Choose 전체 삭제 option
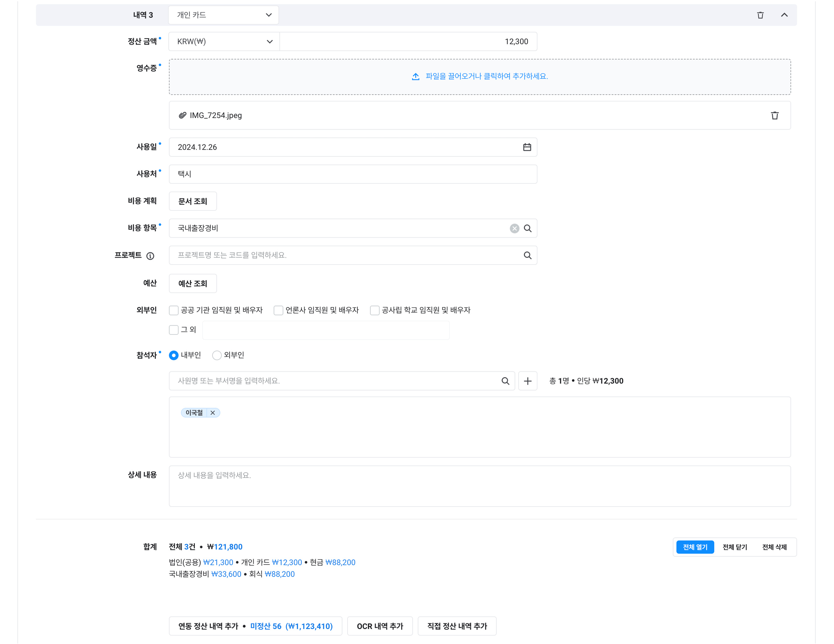This screenshot has width=834, height=644. point(774,547)
